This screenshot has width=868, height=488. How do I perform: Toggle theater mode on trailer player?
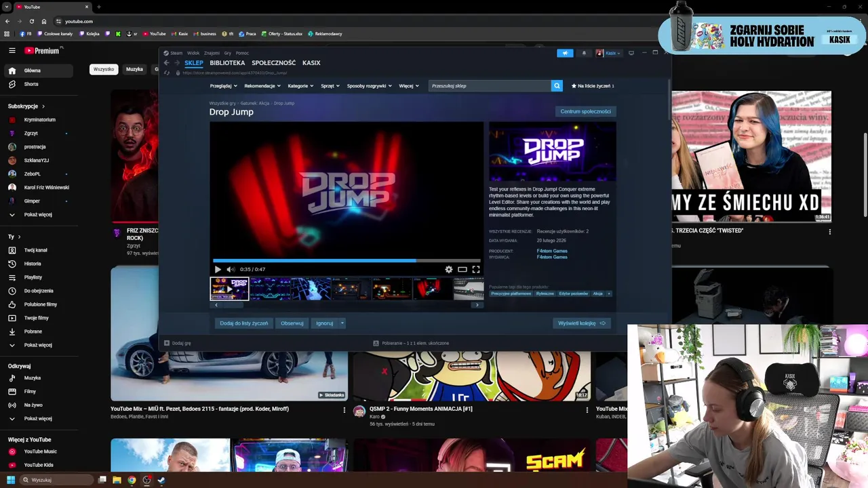[x=462, y=269]
